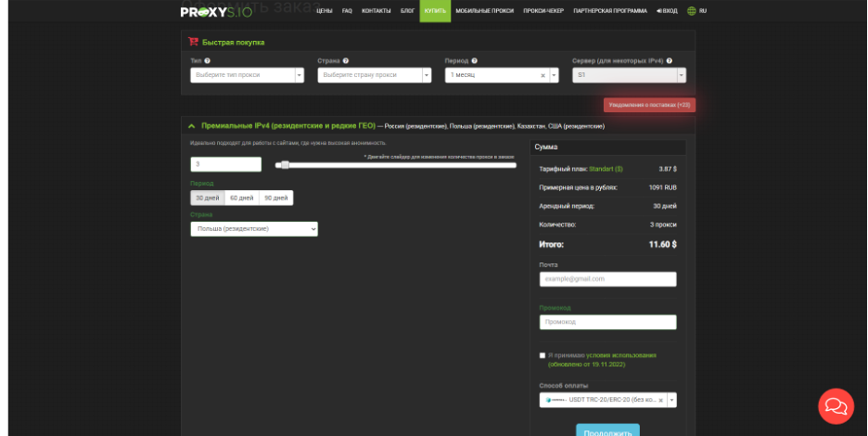Click the 1091 RUB price value
The image size is (868, 436).
pos(663,187)
